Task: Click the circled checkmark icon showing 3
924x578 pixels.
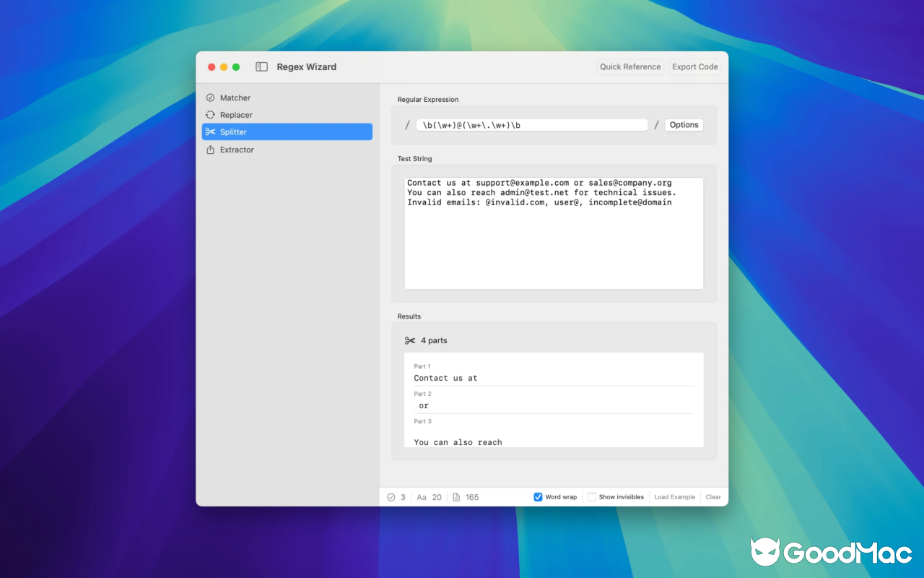Action: [391, 496]
